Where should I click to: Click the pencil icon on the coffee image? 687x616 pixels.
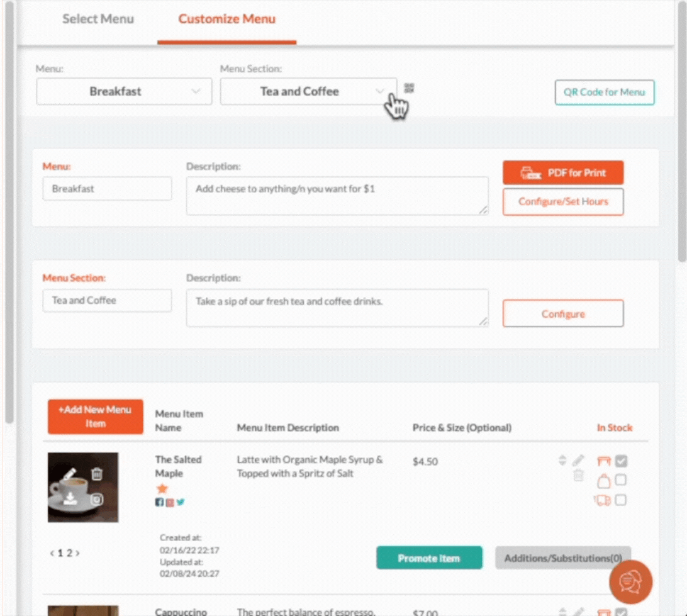tap(69, 474)
